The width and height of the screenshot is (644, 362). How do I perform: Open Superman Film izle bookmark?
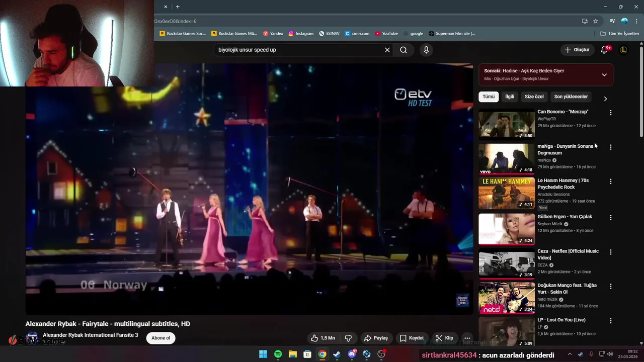452,34
